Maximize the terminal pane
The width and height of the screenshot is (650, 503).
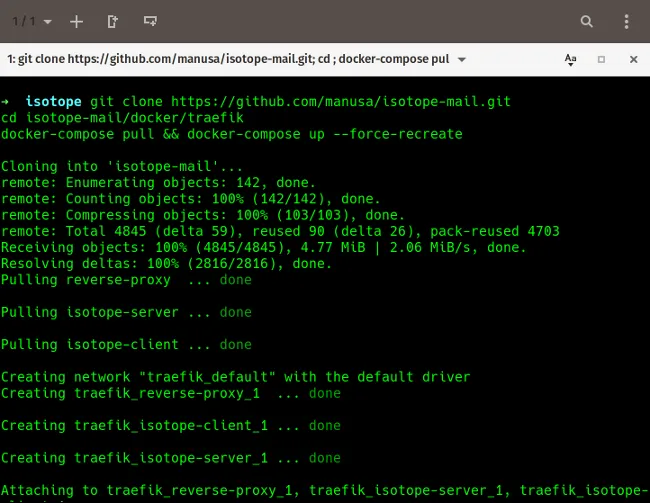point(601,60)
